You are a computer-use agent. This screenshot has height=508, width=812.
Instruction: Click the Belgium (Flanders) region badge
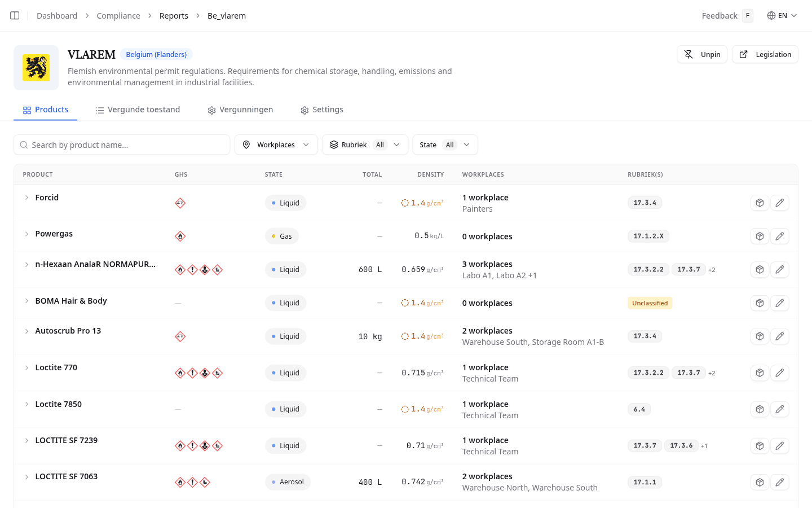coord(156,54)
